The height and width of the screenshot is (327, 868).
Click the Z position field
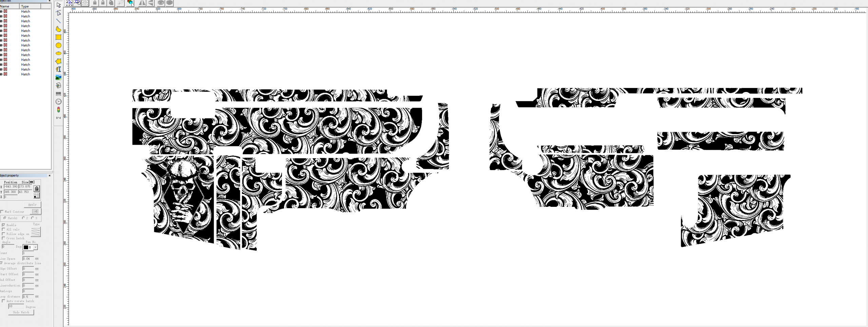coord(11,197)
